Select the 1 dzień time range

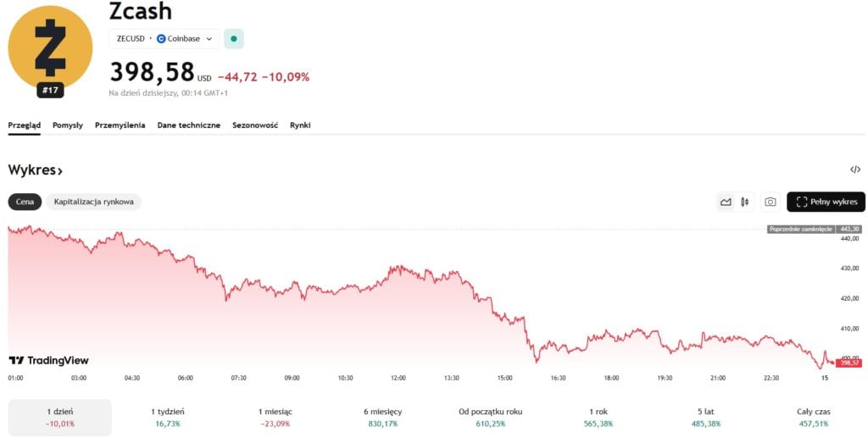pos(59,417)
